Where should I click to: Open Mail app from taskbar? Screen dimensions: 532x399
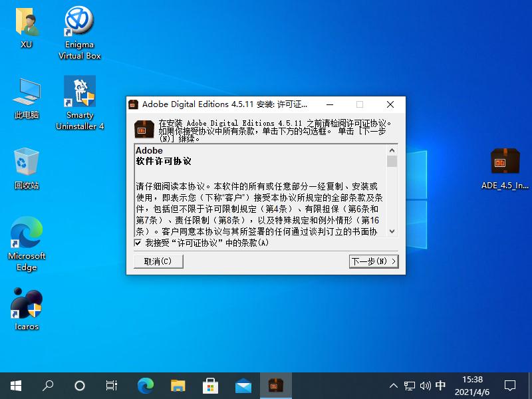tap(243, 386)
